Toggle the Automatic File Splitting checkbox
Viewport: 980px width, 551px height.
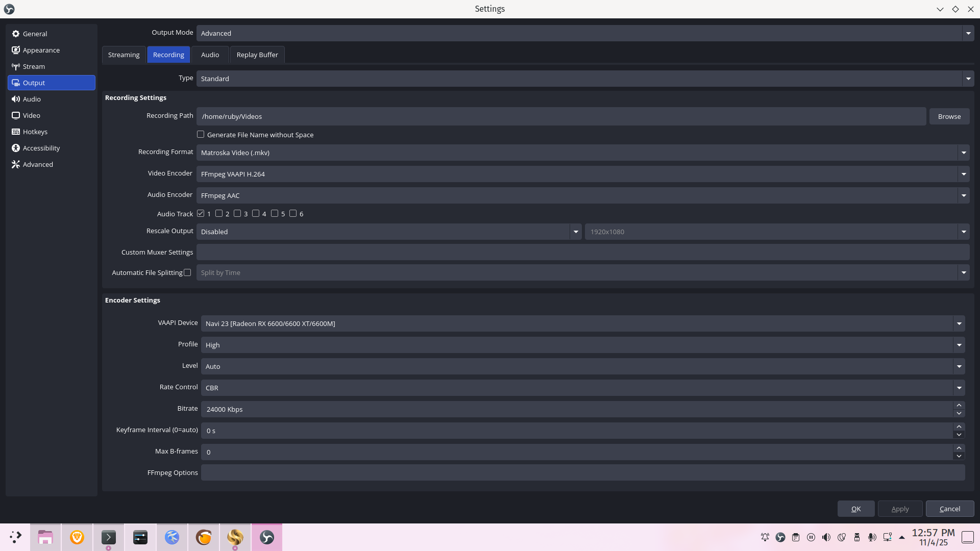[x=187, y=272]
